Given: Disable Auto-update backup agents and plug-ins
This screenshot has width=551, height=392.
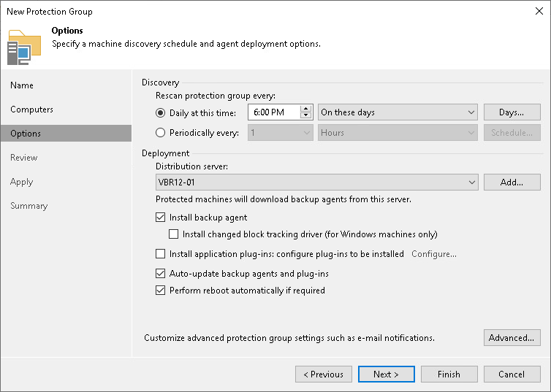Looking at the screenshot, I should coord(161,274).
